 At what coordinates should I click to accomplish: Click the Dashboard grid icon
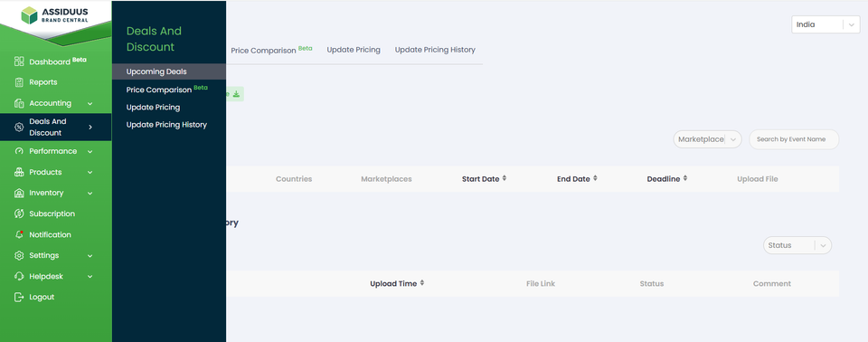(x=19, y=62)
